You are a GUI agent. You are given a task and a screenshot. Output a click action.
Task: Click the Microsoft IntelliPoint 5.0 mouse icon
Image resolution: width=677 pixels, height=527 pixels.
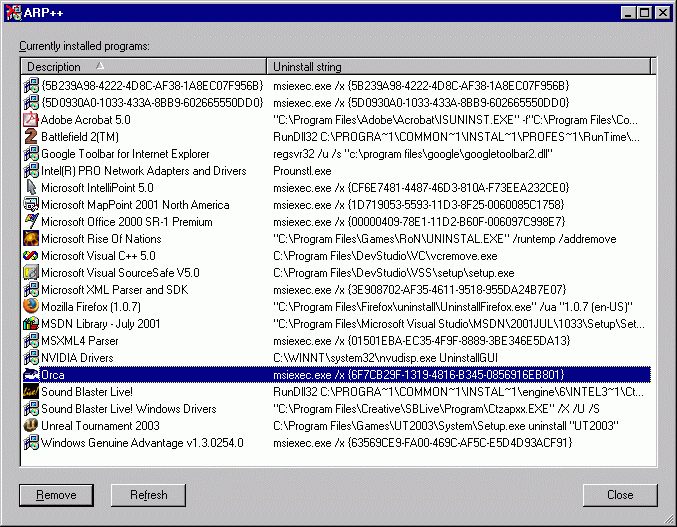31,187
